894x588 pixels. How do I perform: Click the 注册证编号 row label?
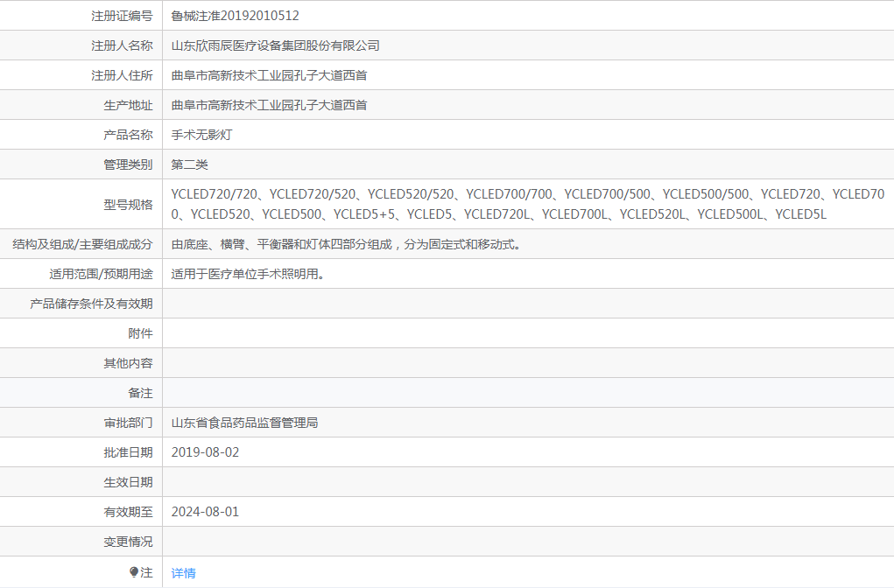point(122,16)
